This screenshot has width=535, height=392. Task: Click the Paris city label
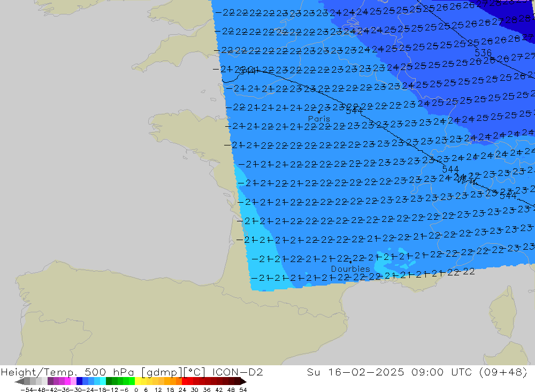(319, 119)
